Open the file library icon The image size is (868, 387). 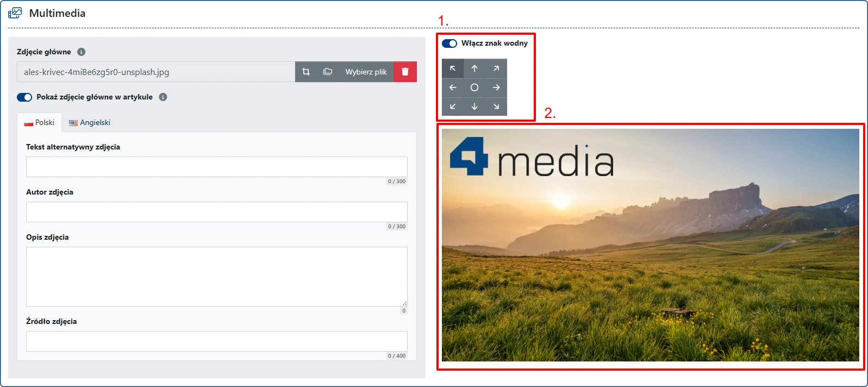pyautogui.click(x=328, y=72)
